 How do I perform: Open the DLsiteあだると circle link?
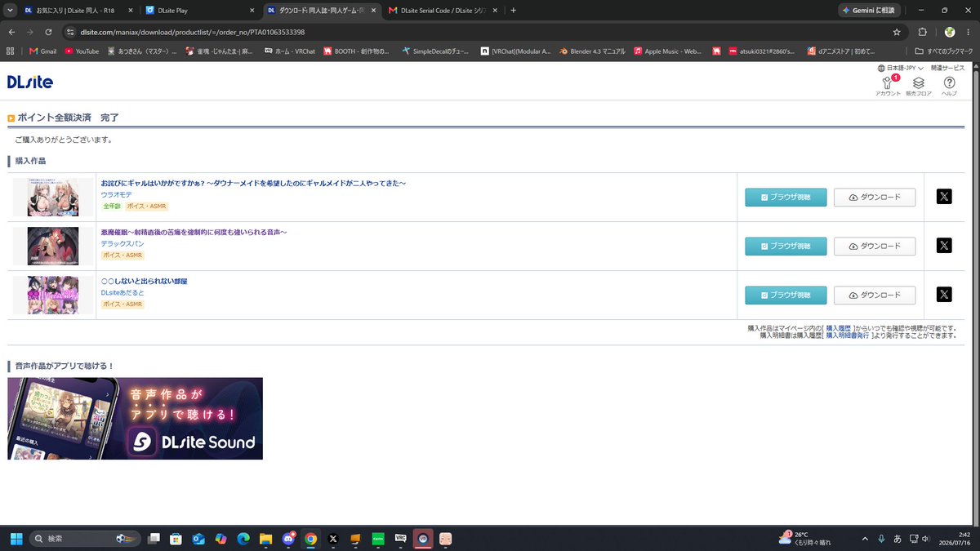[122, 292]
